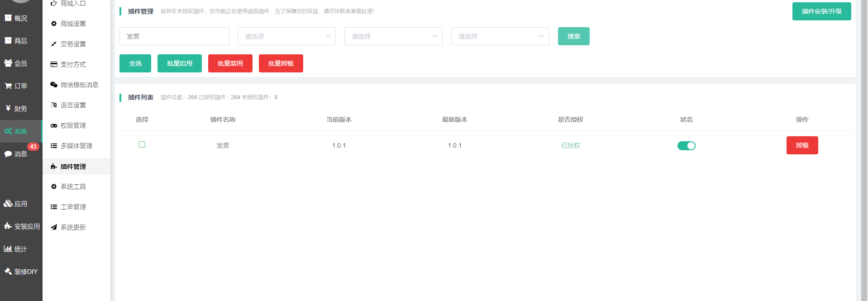The width and height of the screenshot is (868, 301).
Task: Expand the first 请选择 dropdown
Action: coord(286,36)
